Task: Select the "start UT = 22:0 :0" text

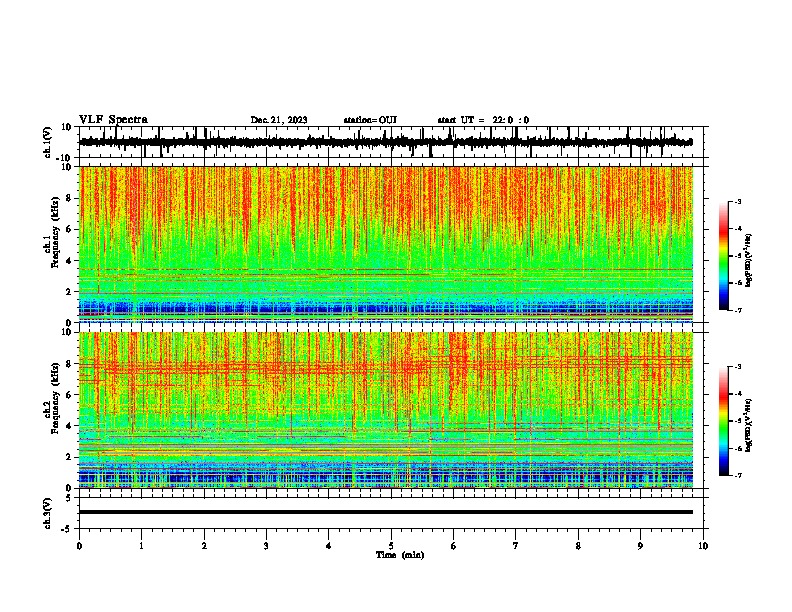Action: (483, 120)
